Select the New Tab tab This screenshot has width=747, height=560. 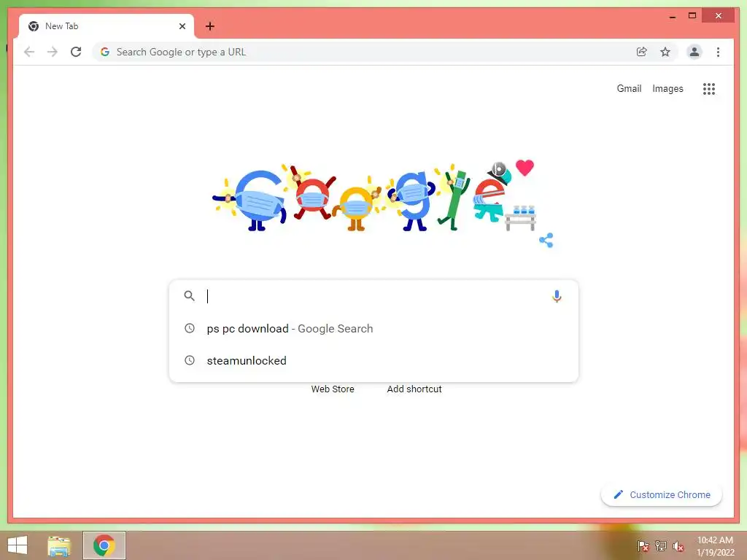pos(107,26)
